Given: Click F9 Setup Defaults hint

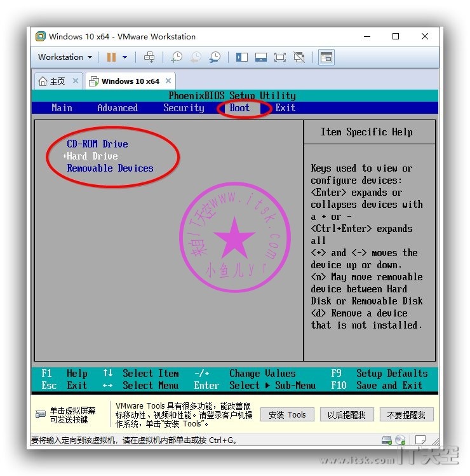Looking at the screenshot, I should [379, 374].
